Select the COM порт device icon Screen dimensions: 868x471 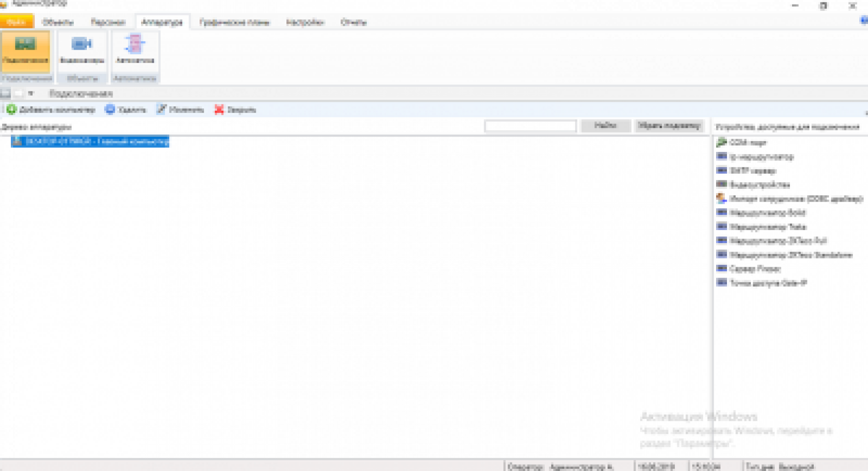coord(721,143)
